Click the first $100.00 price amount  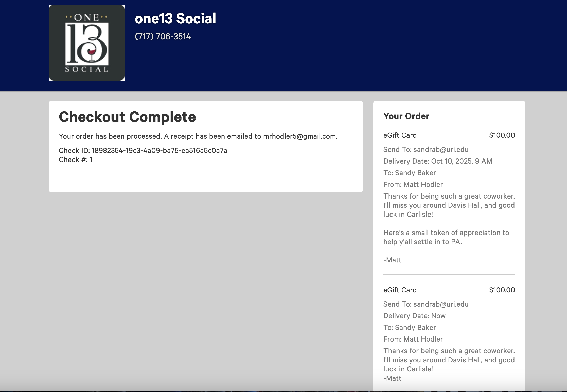[502, 135]
